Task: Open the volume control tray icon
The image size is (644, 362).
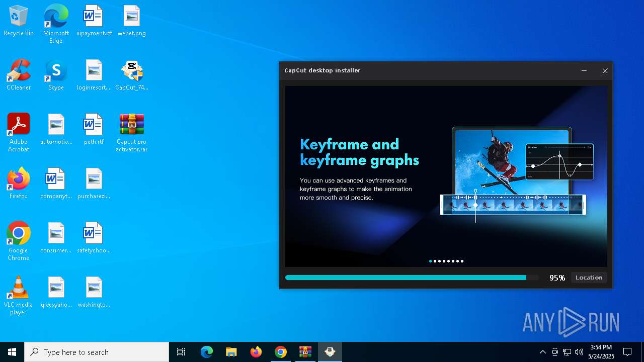Action: (579, 352)
